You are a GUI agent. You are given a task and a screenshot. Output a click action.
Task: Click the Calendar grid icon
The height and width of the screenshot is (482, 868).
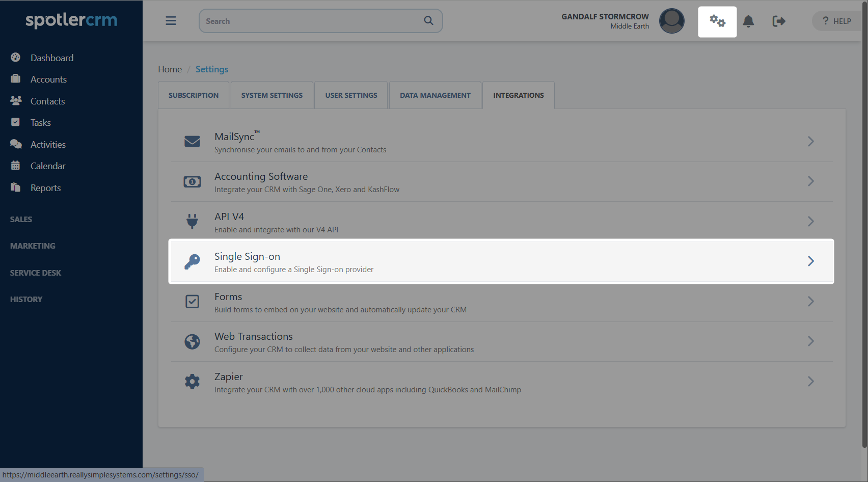pyautogui.click(x=16, y=166)
